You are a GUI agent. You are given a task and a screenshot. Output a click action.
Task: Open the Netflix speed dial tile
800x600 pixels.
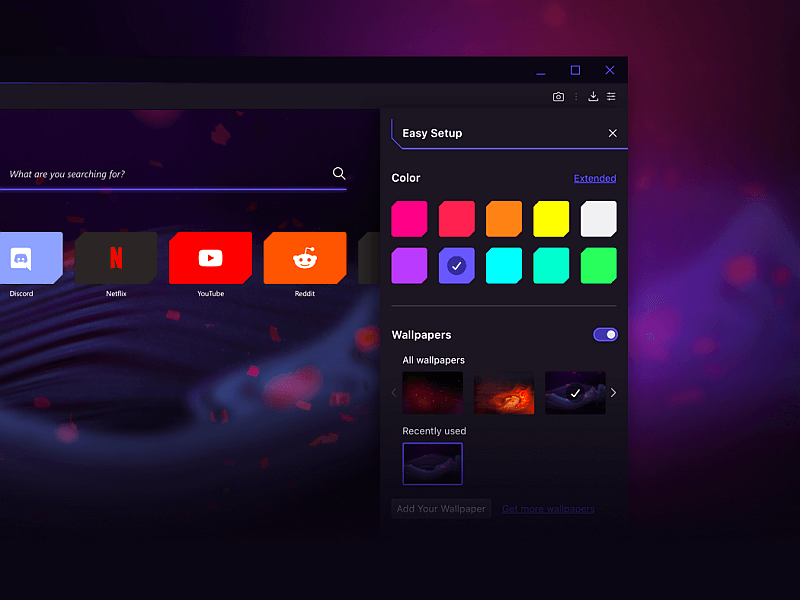point(116,258)
